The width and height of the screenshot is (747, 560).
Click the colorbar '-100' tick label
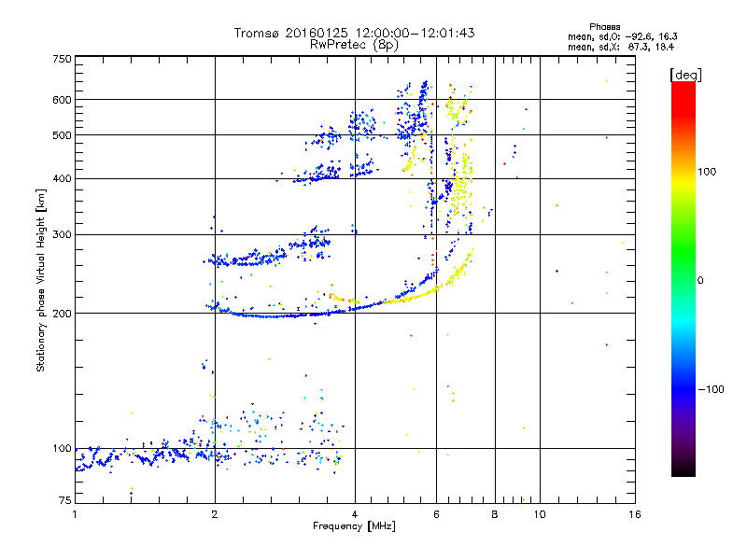point(711,389)
